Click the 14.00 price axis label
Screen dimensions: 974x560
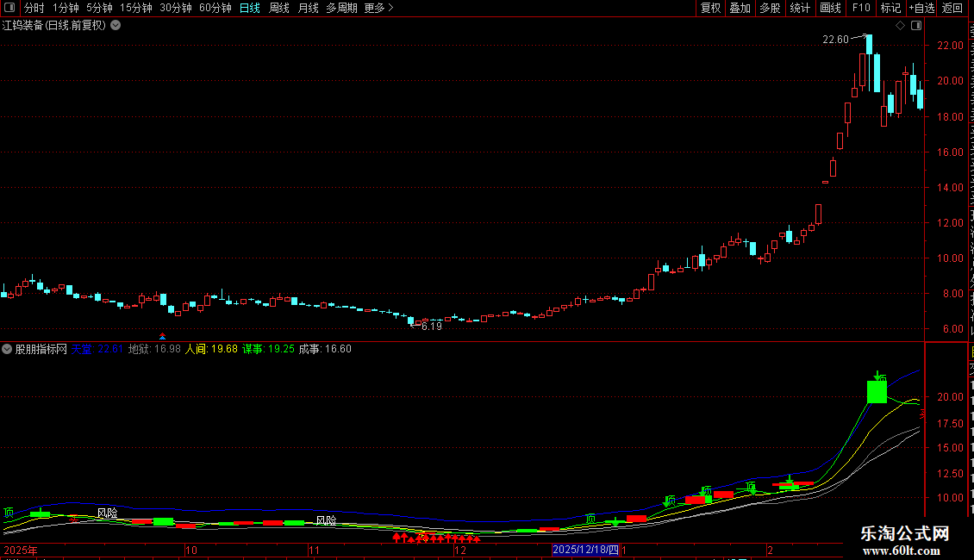951,188
